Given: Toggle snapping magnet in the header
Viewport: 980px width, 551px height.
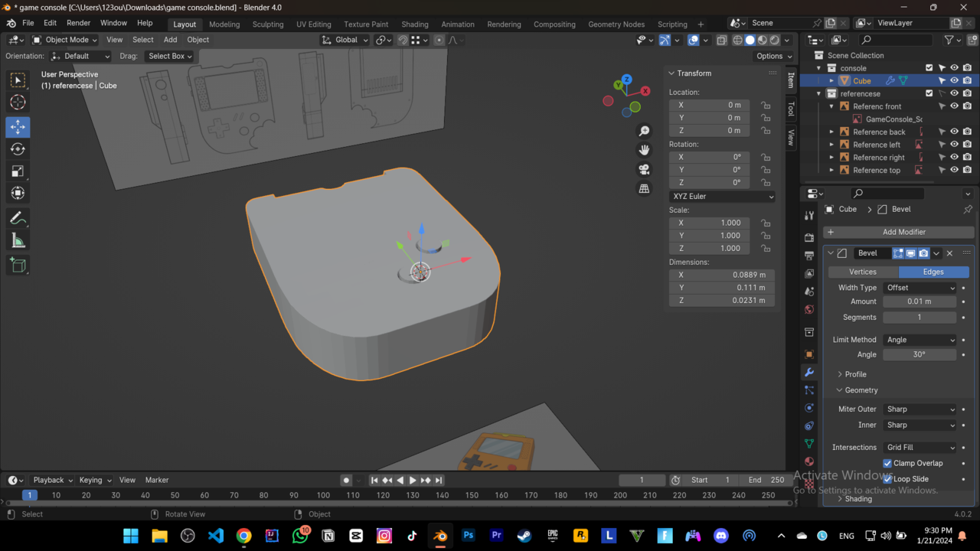Looking at the screenshot, I should tap(403, 40).
